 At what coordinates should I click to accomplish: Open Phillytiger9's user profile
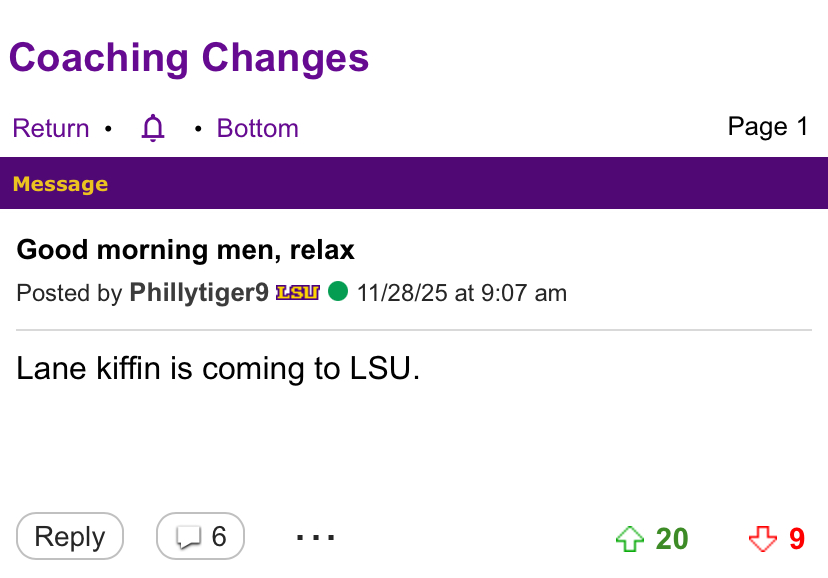tap(199, 293)
